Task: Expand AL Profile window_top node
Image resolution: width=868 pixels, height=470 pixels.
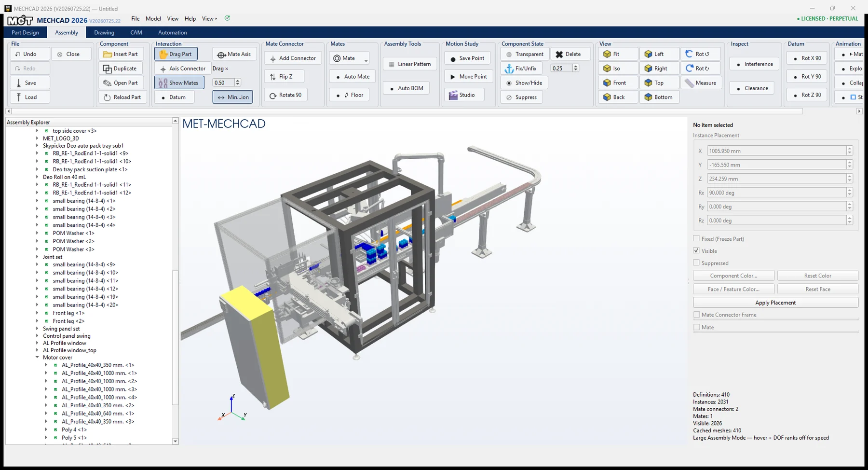Action: [x=37, y=350]
